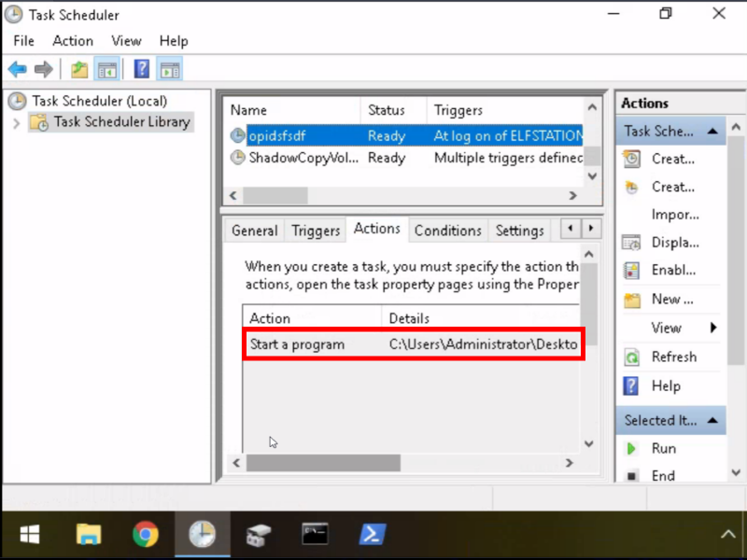Viewport: 747px width, 560px height.
Task: Click the Back arrow toolbar icon
Action: [x=17, y=69]
